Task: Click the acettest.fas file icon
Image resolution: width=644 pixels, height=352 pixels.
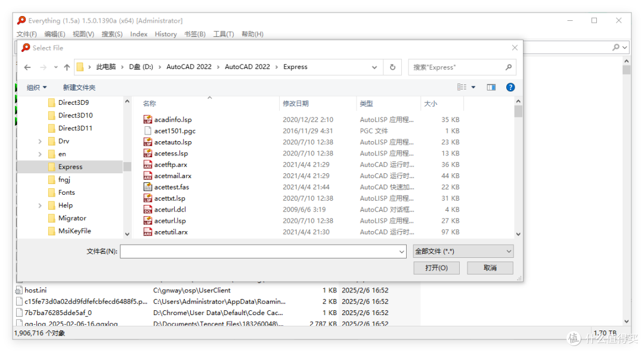Action: coord(148,186)
